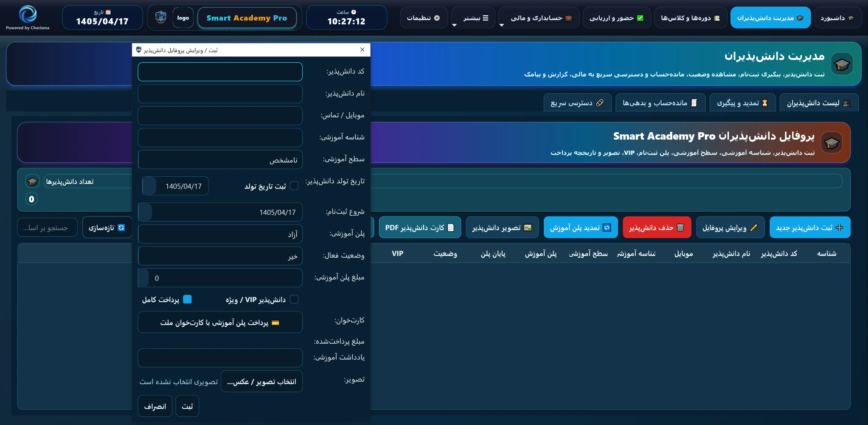Click the نام دانش‌پذیر column header
Screen dimensions: 868x425
(x=731, y=253)
